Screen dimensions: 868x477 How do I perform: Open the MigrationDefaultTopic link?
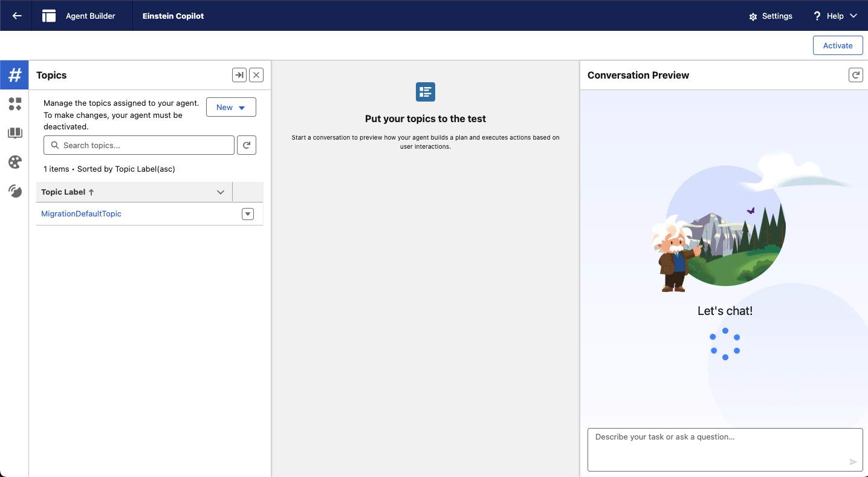81,214
